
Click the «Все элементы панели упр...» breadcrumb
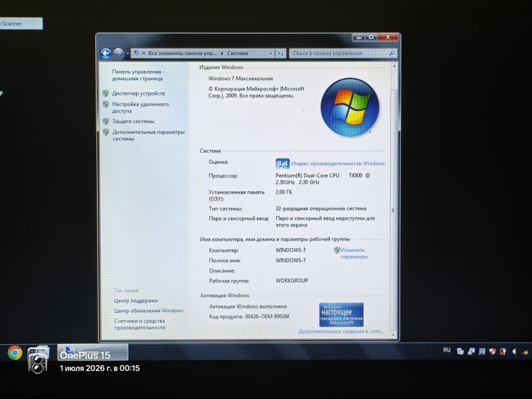[x=182, y=53]
